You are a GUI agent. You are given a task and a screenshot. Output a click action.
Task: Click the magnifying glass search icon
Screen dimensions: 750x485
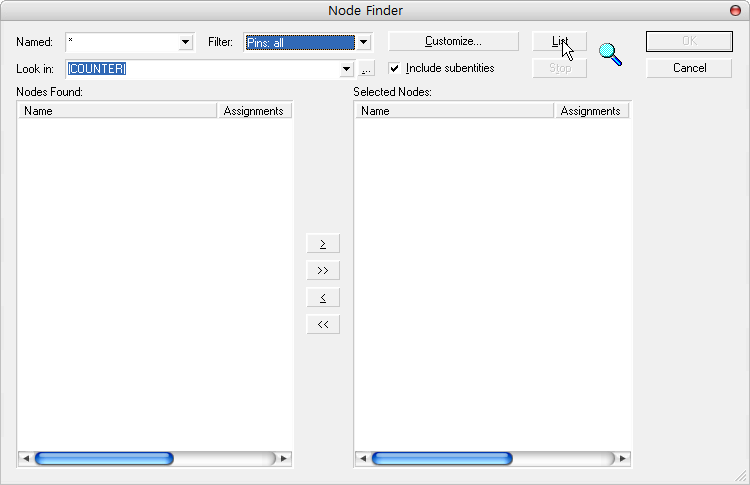[x=610, y=54]
